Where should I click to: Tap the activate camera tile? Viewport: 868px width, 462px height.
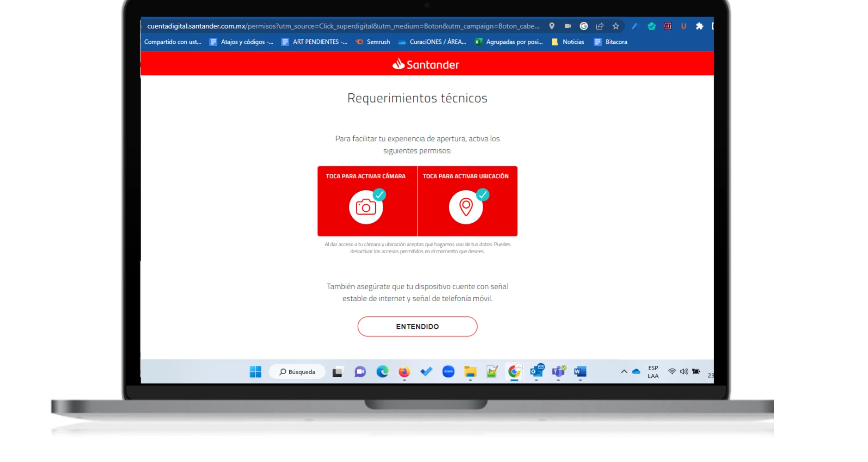pyautogui.click(x=367, y=201)
